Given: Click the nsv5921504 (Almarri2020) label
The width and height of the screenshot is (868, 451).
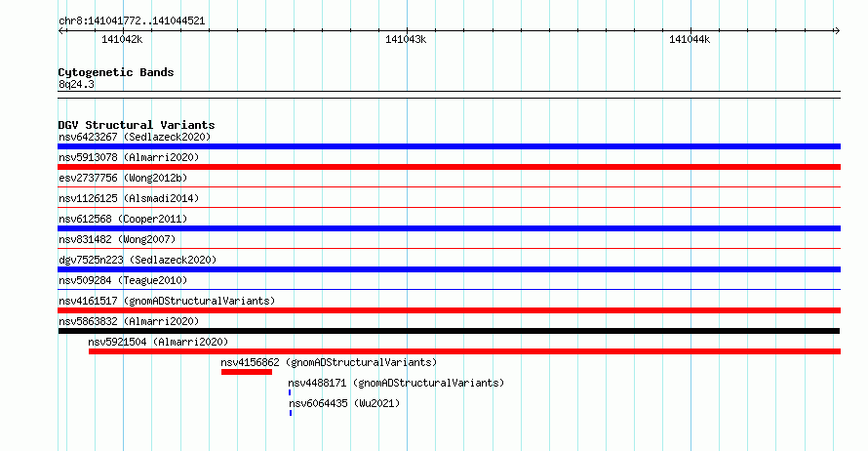Looking at the screenshot, I should click(x=158, y=342).
